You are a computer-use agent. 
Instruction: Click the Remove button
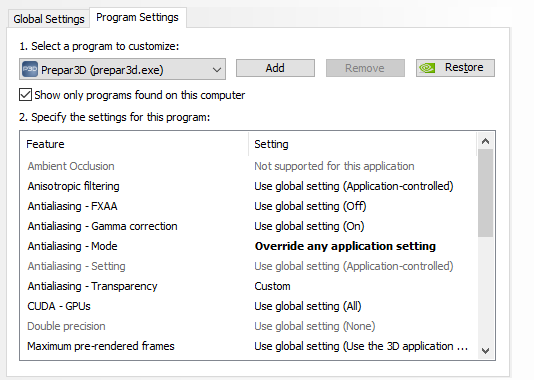[365, 68]
